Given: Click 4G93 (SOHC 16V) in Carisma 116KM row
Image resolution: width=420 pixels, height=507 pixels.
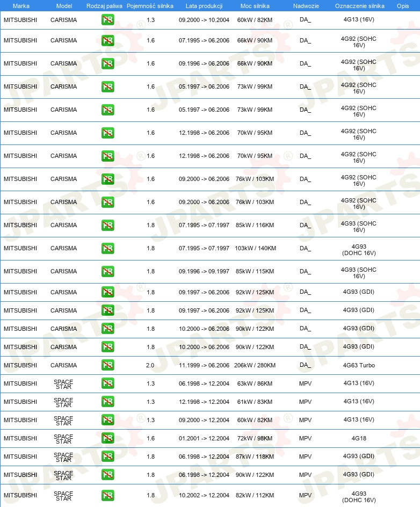Looking at the screenshot, I should click(x=359, y=227).
